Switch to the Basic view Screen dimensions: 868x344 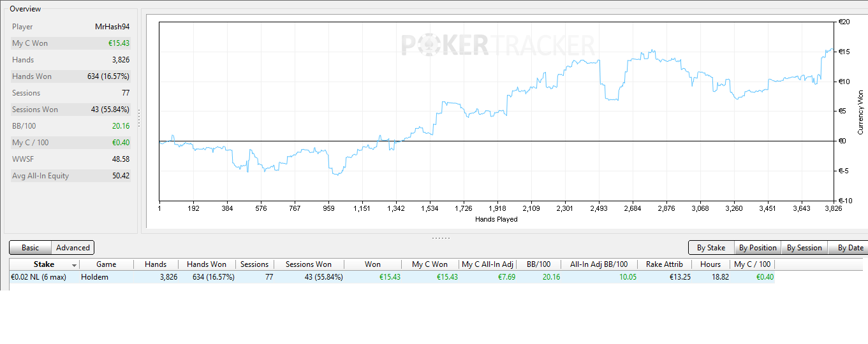[30, 248]
